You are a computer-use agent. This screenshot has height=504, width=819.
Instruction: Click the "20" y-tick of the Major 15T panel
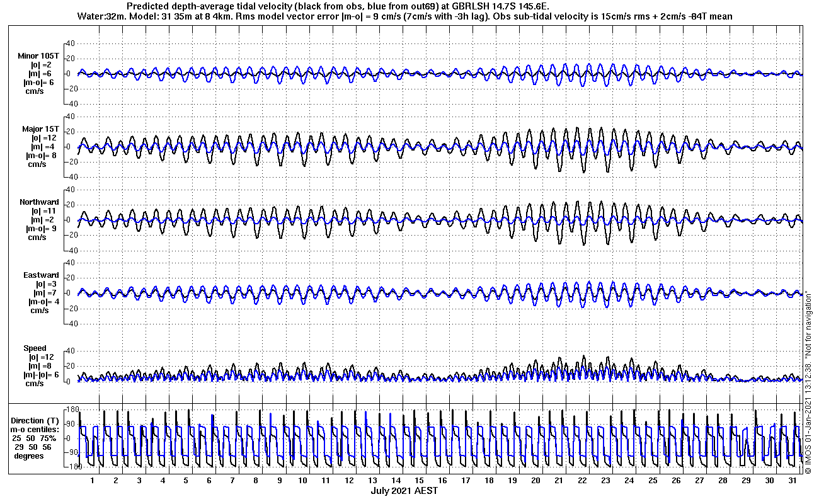(x=71, y=132)
